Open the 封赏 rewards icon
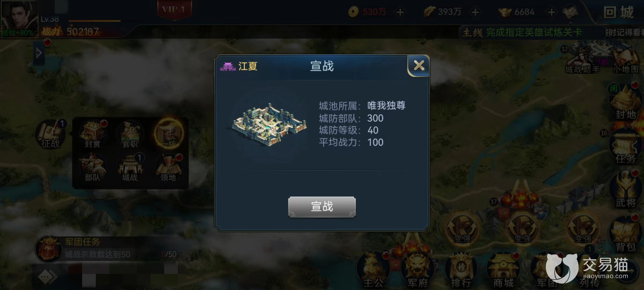This screenshot has width=644, height=290. click(93, 134)
